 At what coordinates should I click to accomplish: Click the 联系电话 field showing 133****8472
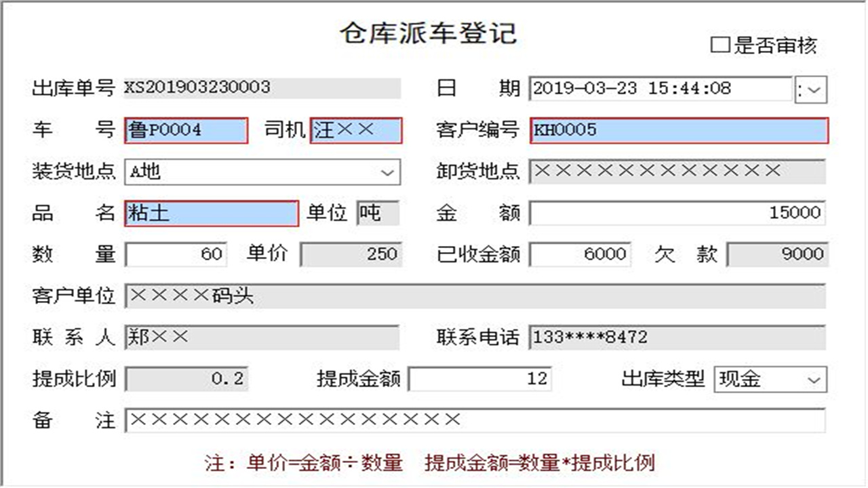(678, 338)
